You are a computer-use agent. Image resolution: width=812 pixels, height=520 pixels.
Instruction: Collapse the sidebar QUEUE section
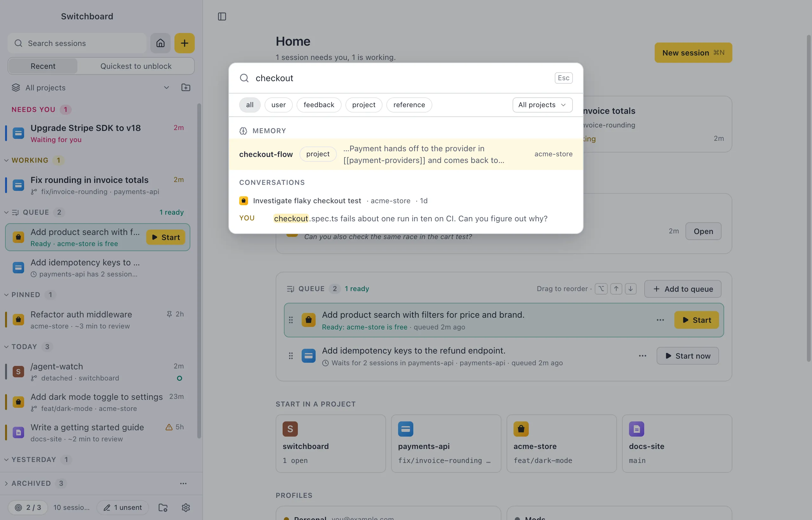click(6, 212)
